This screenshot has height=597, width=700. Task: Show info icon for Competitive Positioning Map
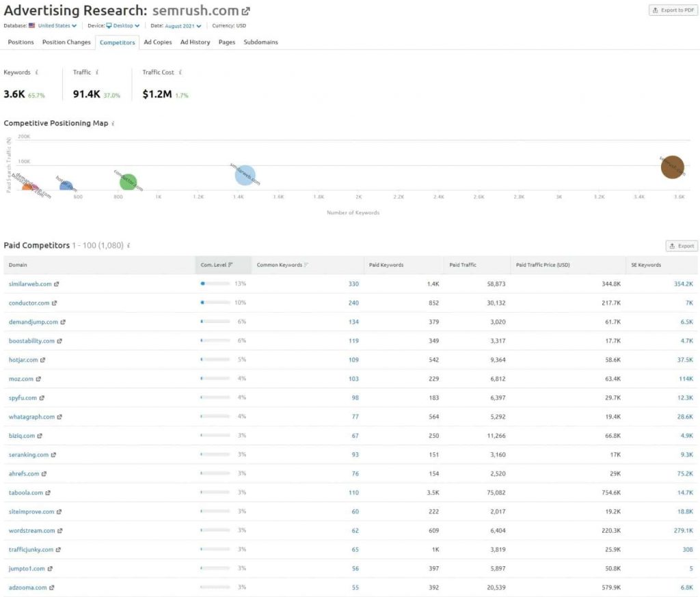point(113,123)
